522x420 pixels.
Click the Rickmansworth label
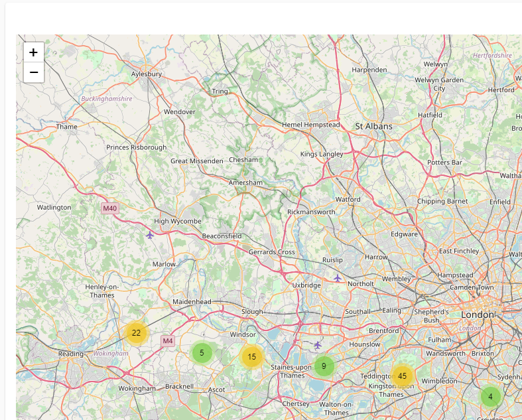click(311, 212)
